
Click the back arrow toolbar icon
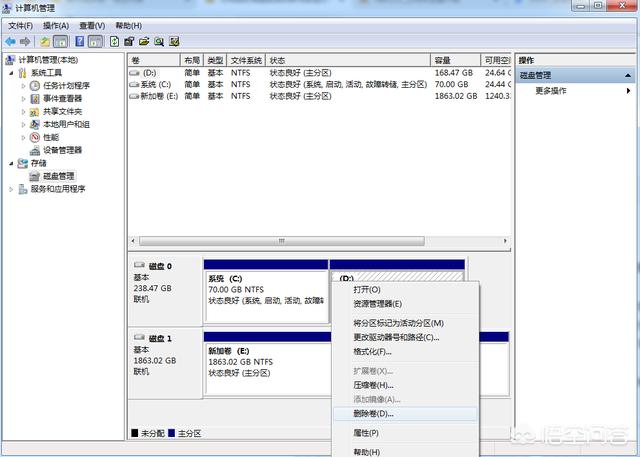click(x=9, y=41)
